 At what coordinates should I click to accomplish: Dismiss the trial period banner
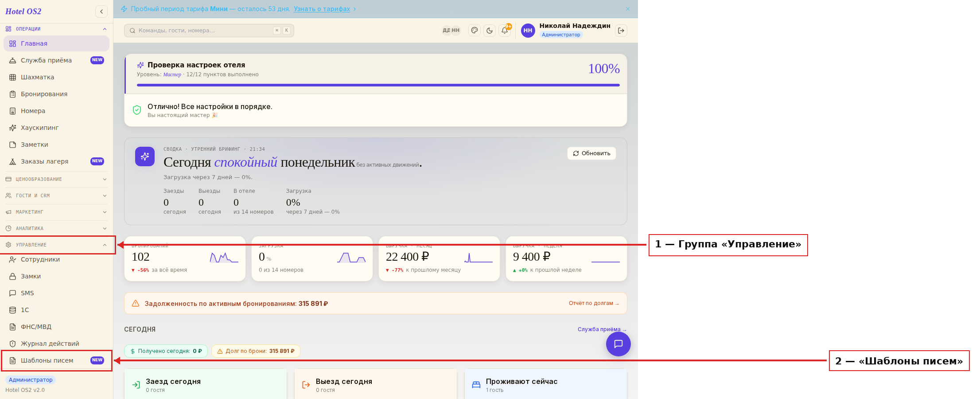click(628, 9)
